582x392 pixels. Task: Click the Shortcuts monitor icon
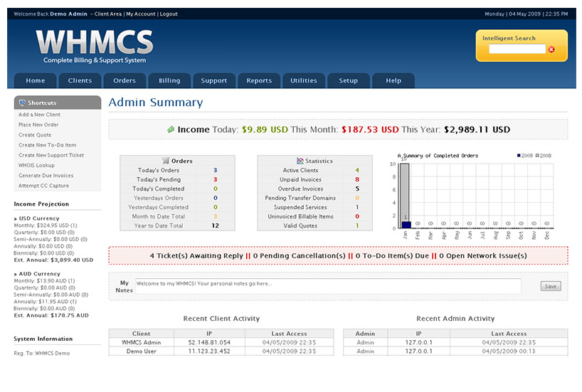(x=22, y=103)
